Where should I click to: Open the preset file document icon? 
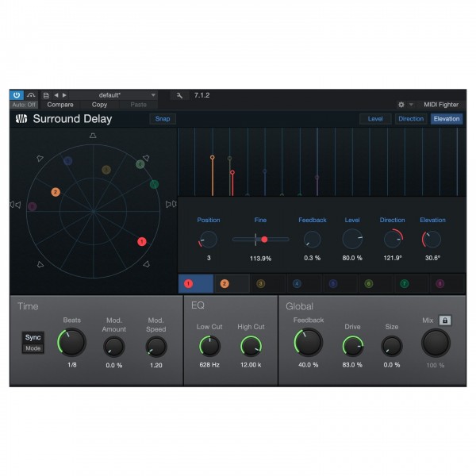point(46,95)
